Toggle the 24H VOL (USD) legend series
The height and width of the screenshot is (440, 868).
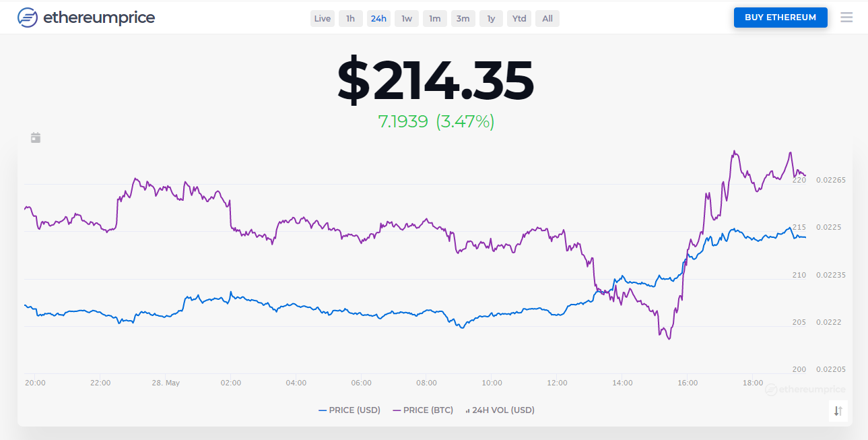500,410
